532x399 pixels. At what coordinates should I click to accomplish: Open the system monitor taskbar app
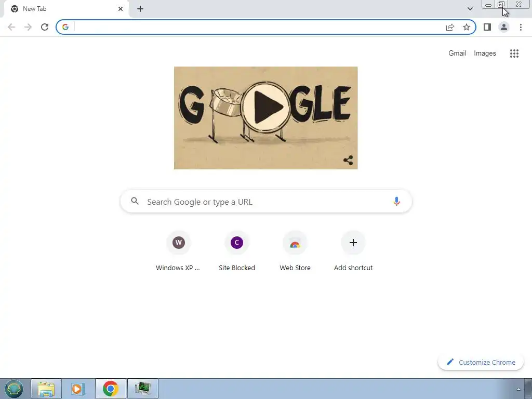pyautogui.click(x=143, y=389)
